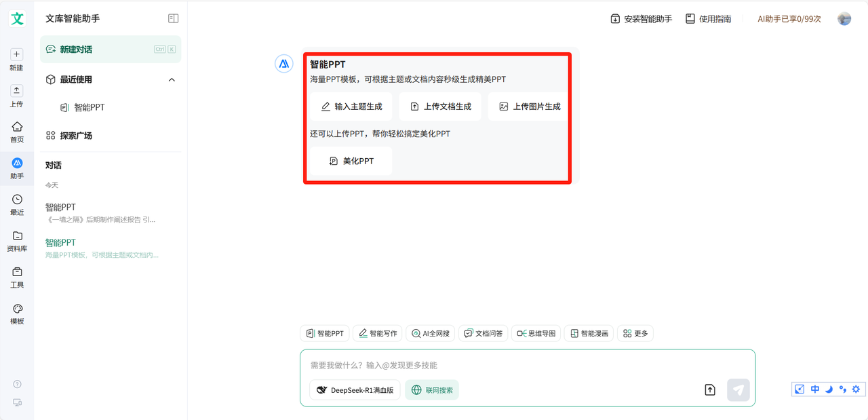Open the 新建 sidebar item
The image size is (868, 420).
coord(17,60)
